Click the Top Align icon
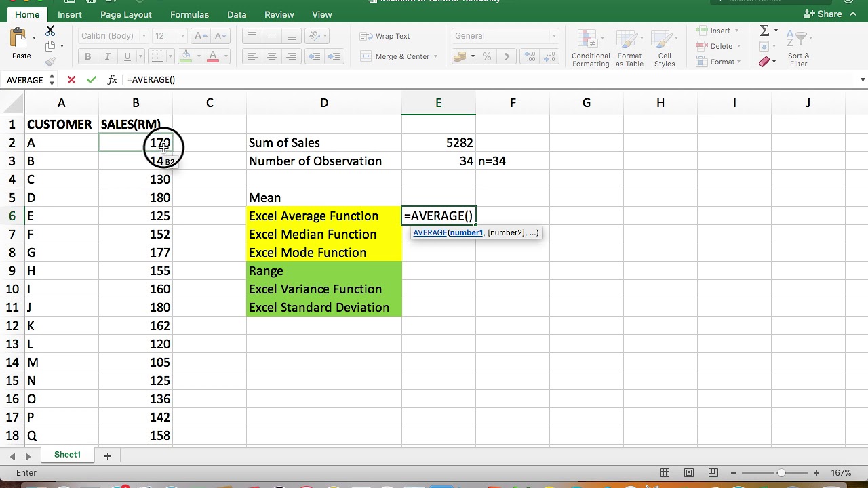This screenshot has width=868, height=488. point(252,36)
